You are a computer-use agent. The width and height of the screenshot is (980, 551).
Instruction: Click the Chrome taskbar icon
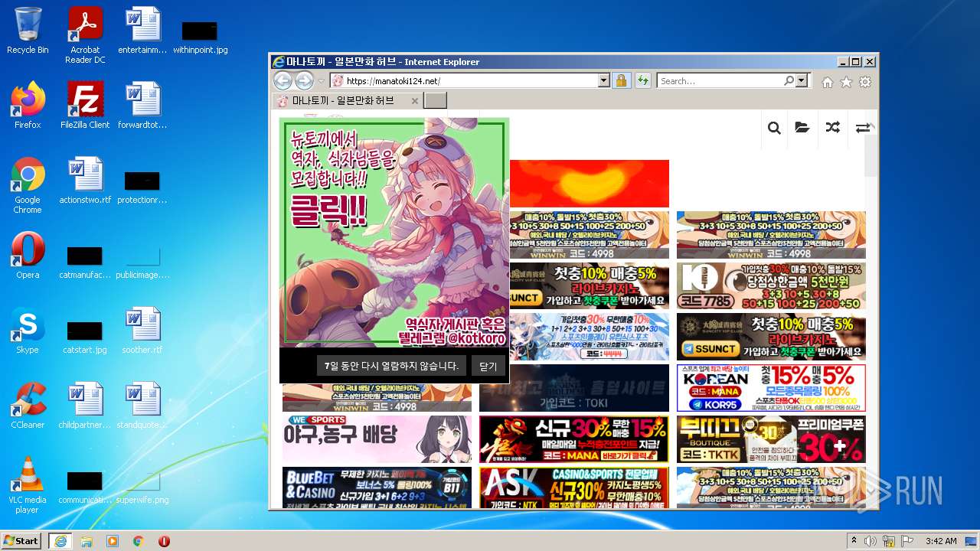(139, 541)
